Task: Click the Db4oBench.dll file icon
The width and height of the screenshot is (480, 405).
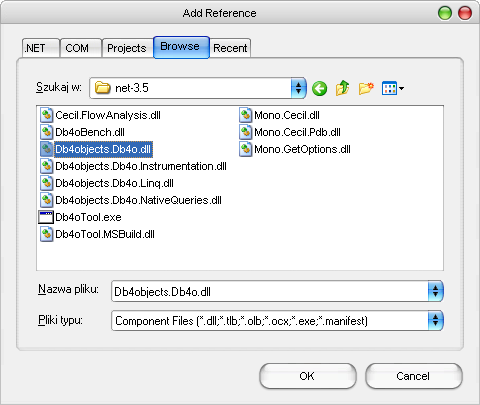Action: 46,132
